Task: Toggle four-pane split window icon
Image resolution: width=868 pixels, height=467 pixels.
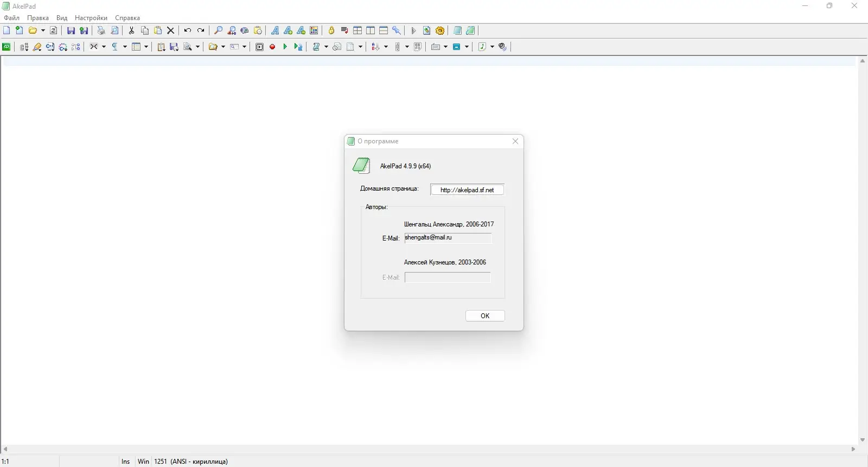Action: [358, 30]
